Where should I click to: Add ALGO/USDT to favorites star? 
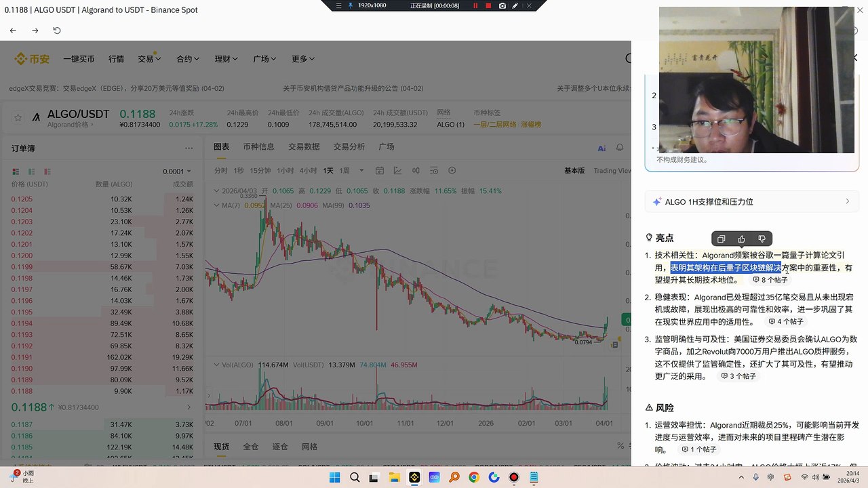[x=18, y=117]
